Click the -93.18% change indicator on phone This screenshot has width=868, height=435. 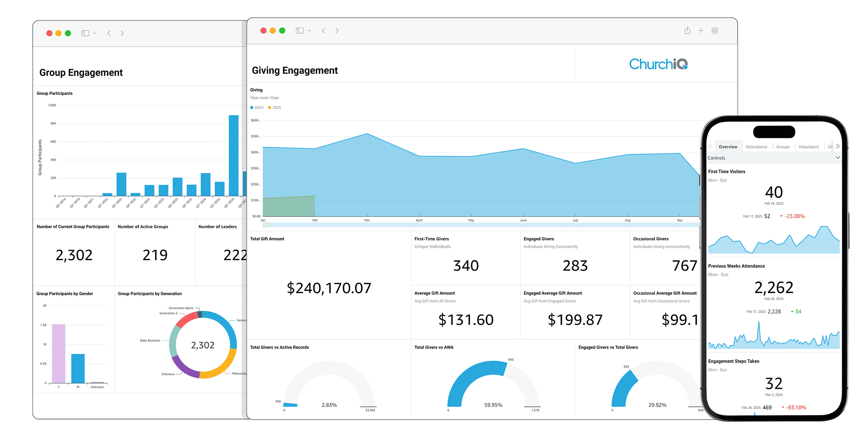click(794, 407)
